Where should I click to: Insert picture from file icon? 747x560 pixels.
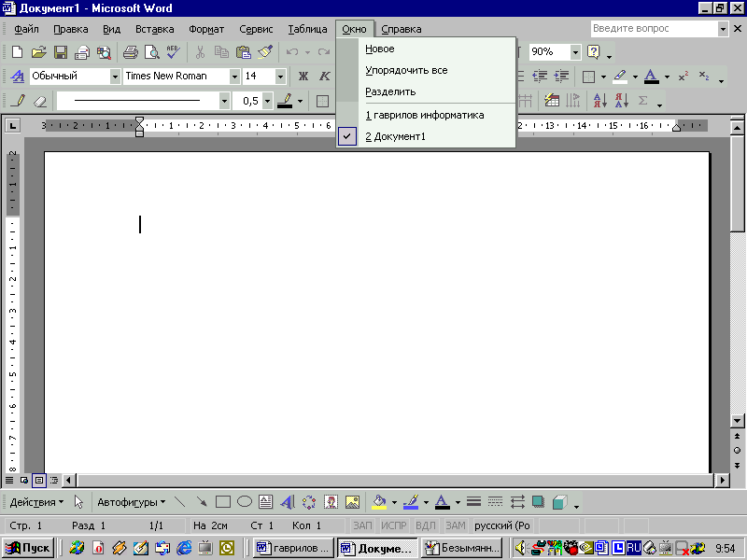(x=352, y=502)
